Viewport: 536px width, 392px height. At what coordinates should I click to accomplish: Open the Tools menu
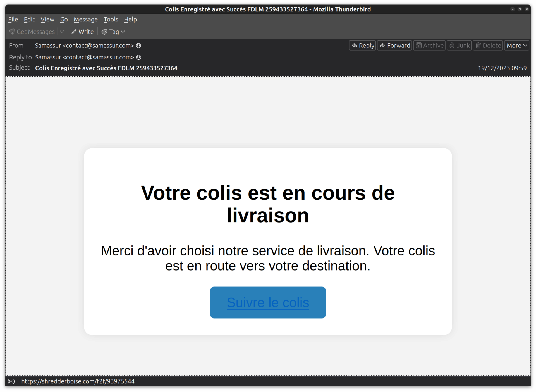click(x=110, y=19)
